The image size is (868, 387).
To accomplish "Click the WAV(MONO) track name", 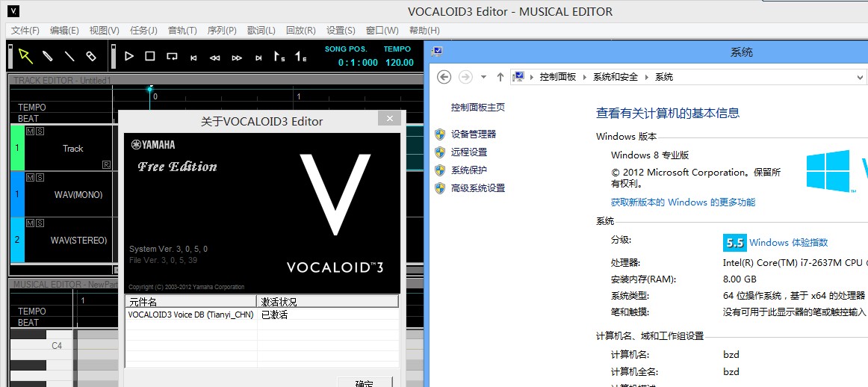I will [x=78, y=195].
